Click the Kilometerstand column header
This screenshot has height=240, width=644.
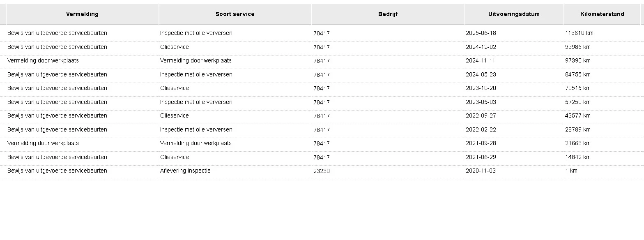click(x=602, y=14)
